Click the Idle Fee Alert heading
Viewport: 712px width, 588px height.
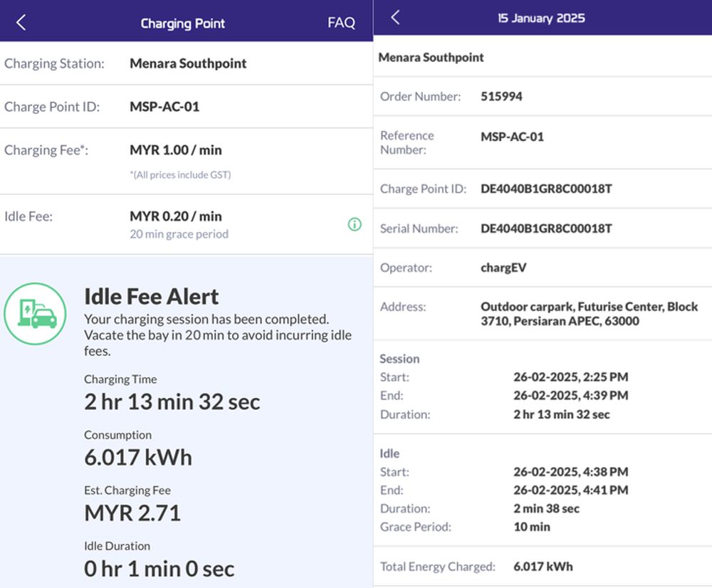point(151,296)
